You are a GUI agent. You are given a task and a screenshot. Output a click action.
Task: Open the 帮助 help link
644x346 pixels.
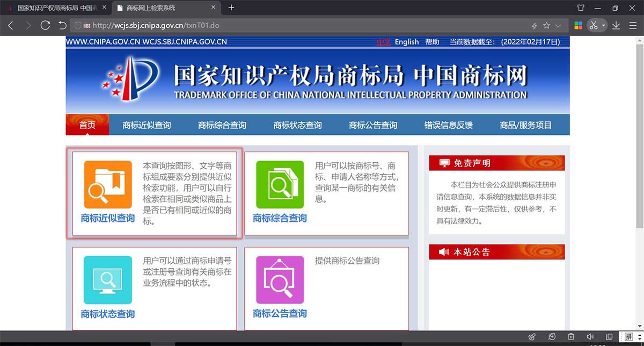(x=432, y=42)
